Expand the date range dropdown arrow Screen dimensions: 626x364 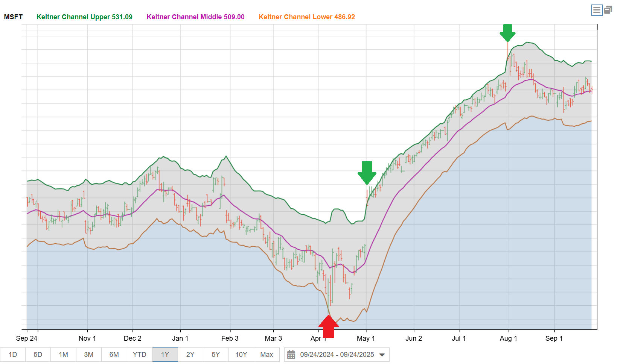382,355
